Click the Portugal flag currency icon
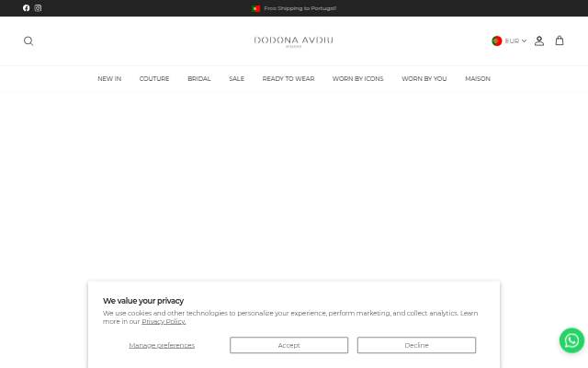588x368 pixels. (x=497, y=40)
